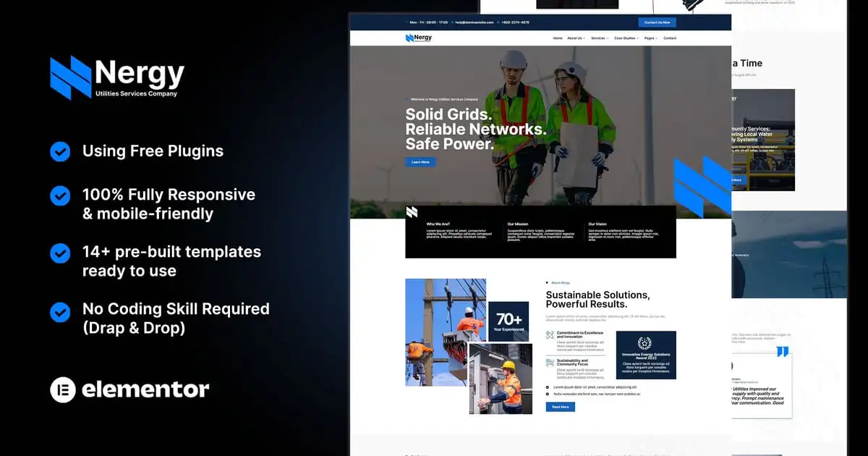Viewport: 868px width, 456px height.
Task: Click the Mon - Fri opening hours text
Action: click(429, 22)
